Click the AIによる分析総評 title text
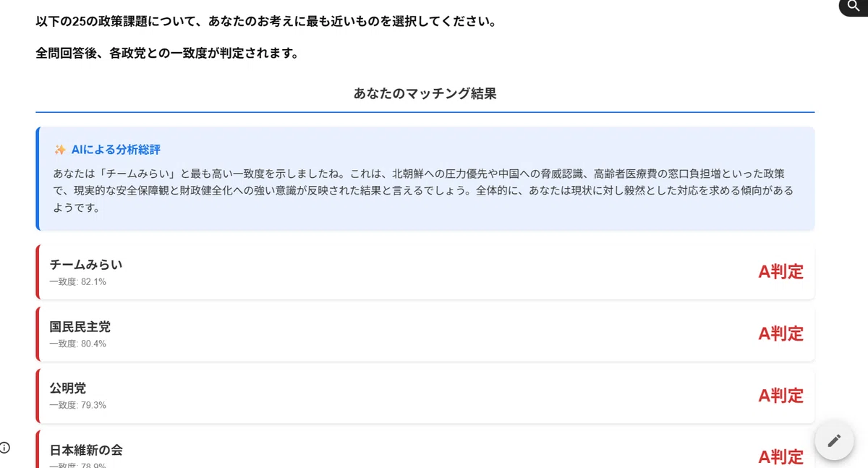Image resolution: width=868 pixels, height=468 pixels. (x=116, y=150)
